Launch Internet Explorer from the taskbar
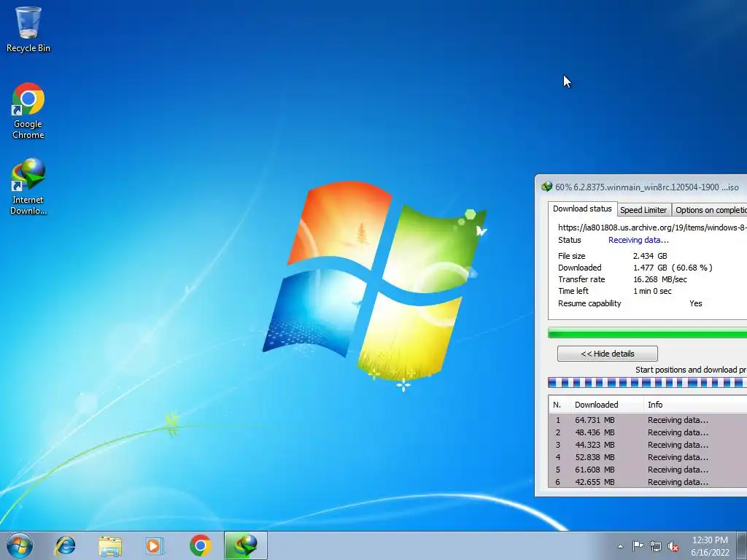Viewport: 747px width, 560px height. [65, 545]
